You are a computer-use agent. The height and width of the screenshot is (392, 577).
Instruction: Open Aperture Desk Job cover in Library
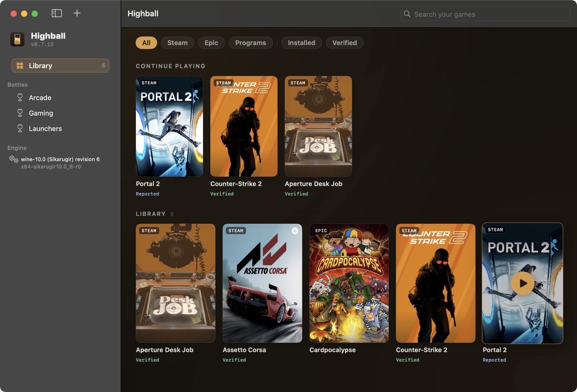(176, 283)
